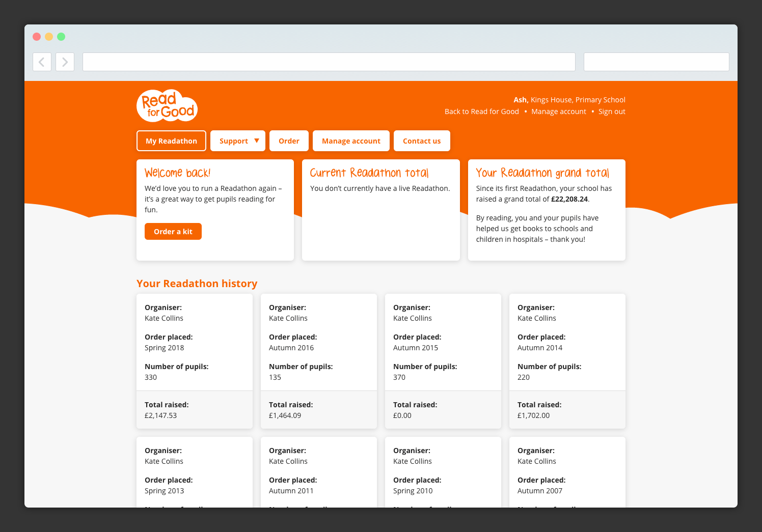Click the Spring 2013 order text
Screen dimensions: 762x532
164,491
